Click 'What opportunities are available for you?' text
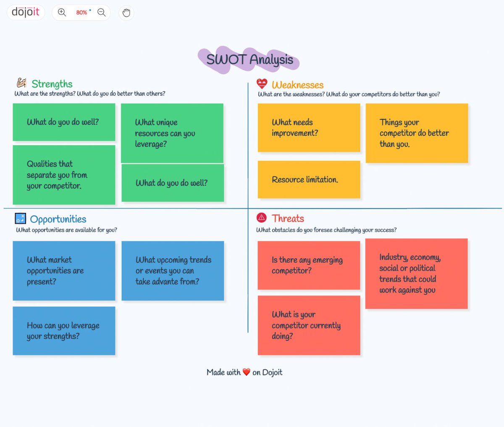 66,230
